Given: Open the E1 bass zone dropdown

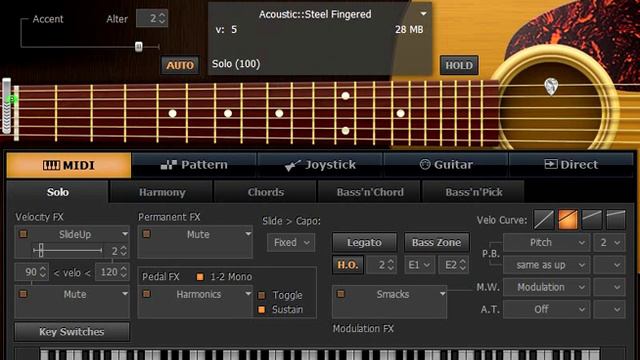Looking at the screenshot, I should [419, 265].
